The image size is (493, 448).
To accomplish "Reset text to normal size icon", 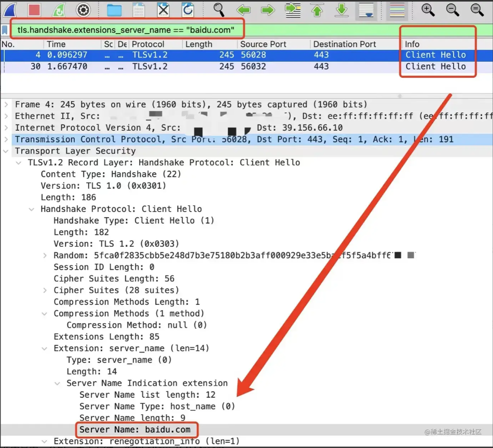I will point(477,10).
